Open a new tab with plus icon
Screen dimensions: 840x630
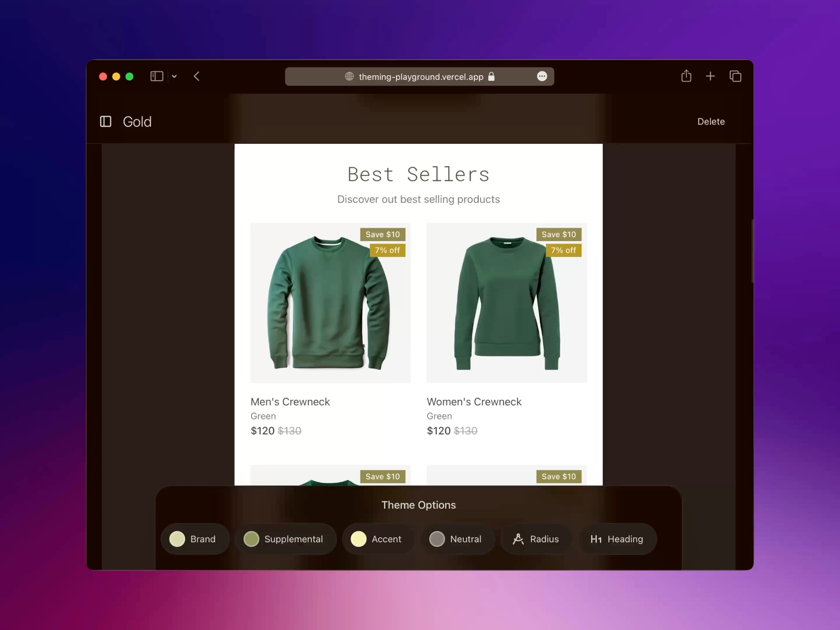click(710, 76)
